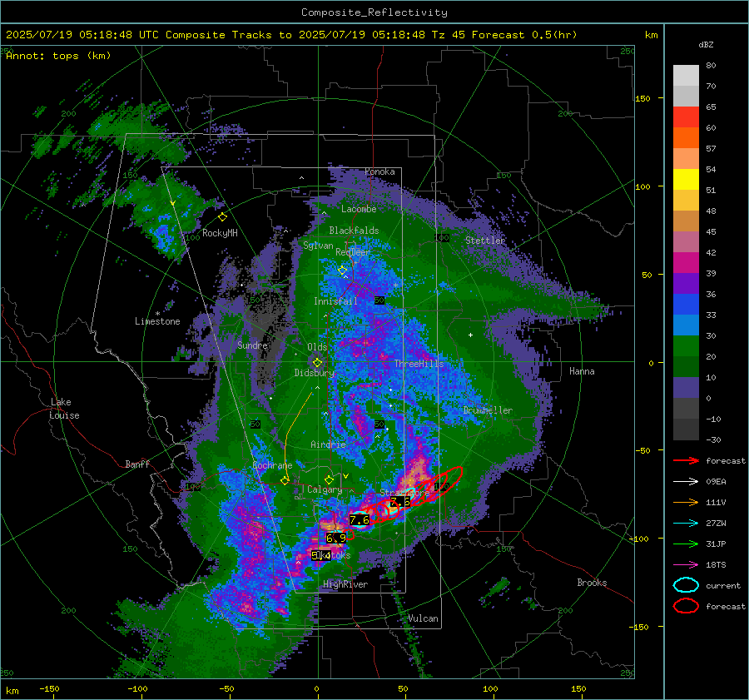Click the Drumheller town label

[x=488, y=410]
